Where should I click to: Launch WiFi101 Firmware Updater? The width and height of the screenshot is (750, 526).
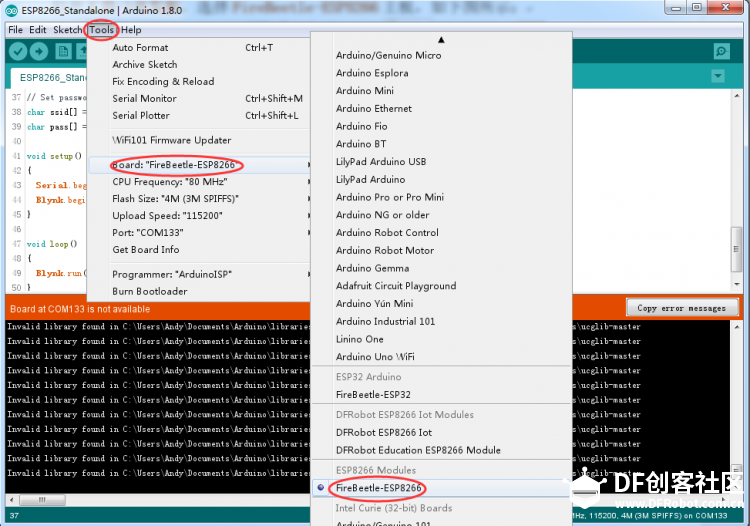(x=199, y=141)
